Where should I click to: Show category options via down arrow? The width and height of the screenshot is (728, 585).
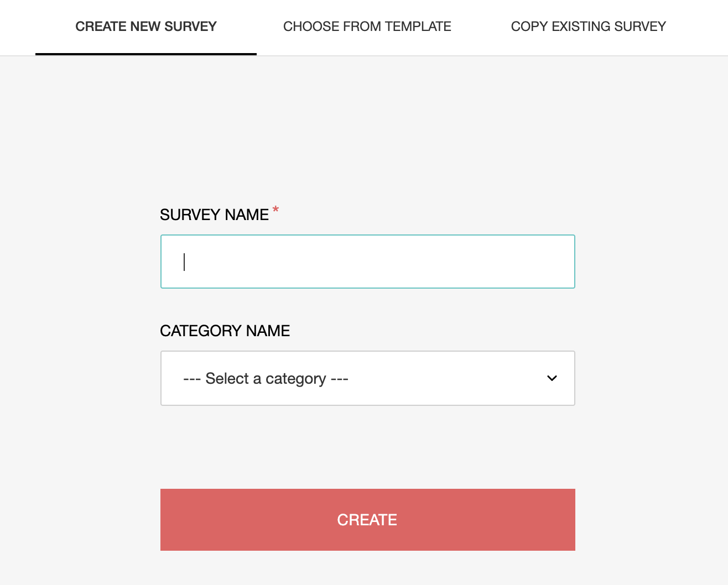click(x=552, y=378)
